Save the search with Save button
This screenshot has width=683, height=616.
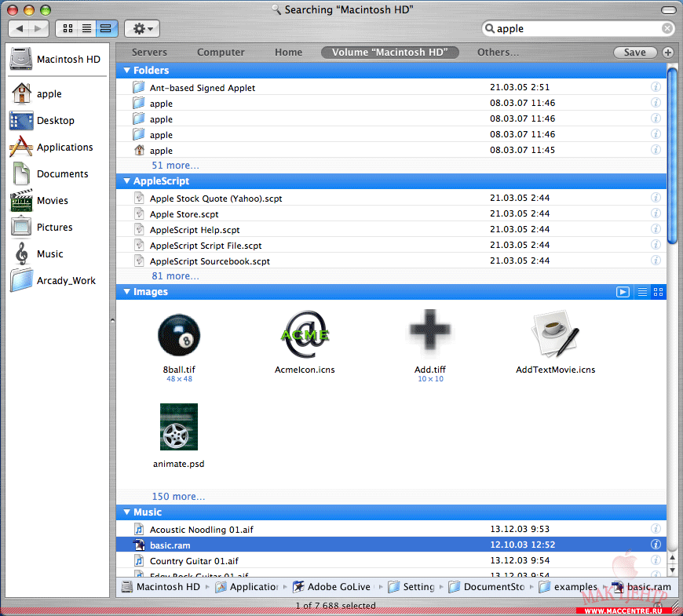point(635,53)
